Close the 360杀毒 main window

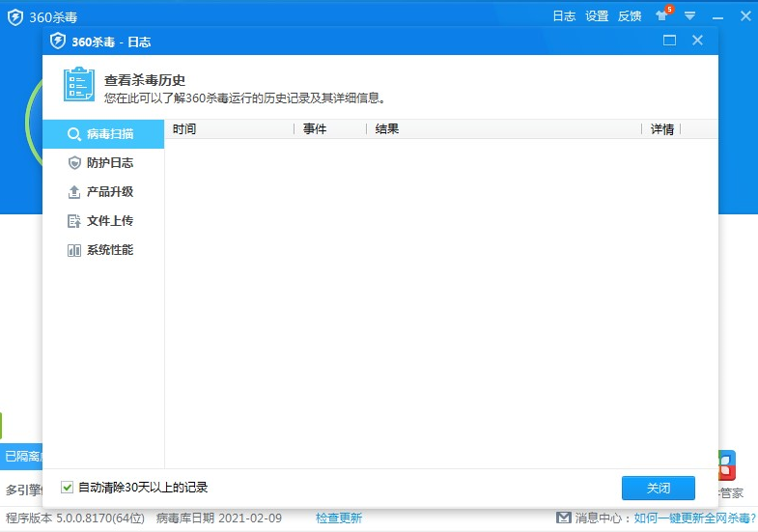click(745, 16)
